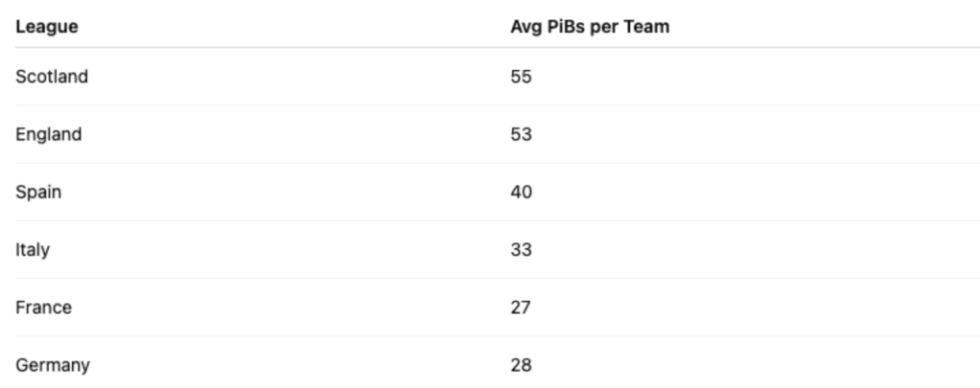Click the league name in the last row
This screenshot has width=980, height=388.
point(53,365)
